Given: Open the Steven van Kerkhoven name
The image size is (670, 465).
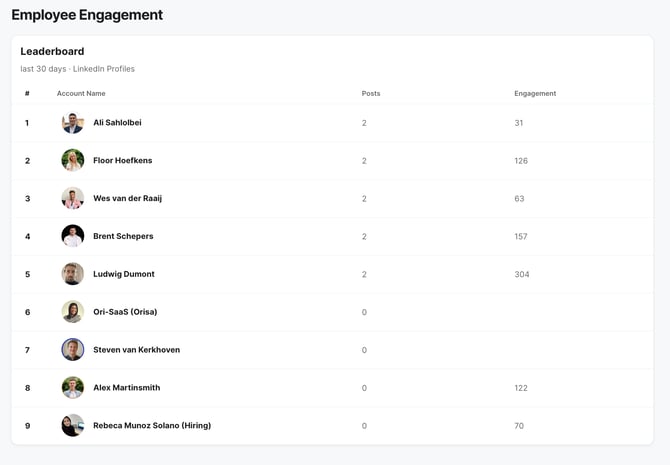Looking at the screenshot, I should 136,350.
